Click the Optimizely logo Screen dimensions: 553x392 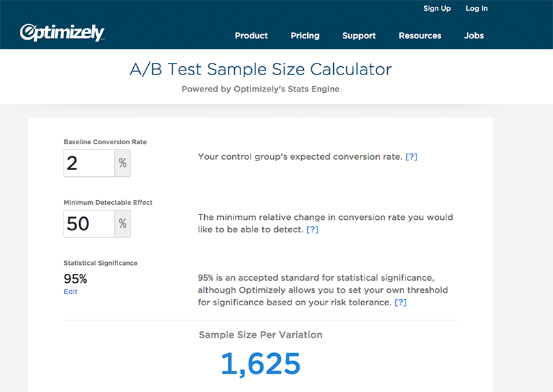coord(62,33)
